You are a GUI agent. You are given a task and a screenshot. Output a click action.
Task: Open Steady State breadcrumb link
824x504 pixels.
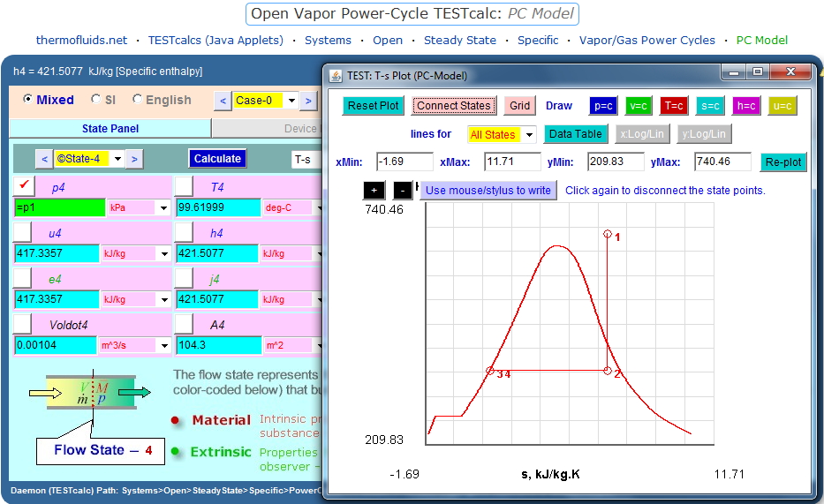[x=460, y=40]
